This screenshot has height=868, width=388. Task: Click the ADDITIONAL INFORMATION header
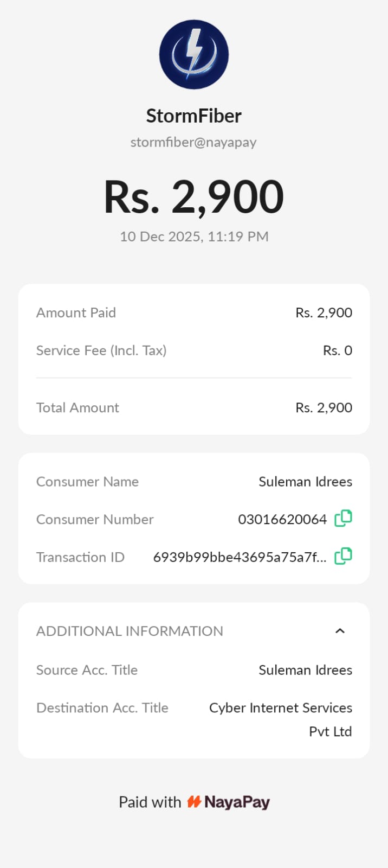(130, 631)
